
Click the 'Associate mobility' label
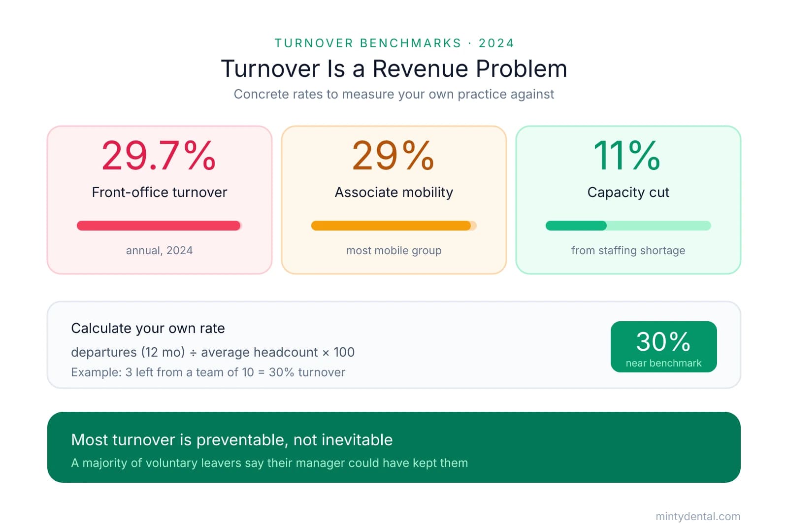[394, 192]
